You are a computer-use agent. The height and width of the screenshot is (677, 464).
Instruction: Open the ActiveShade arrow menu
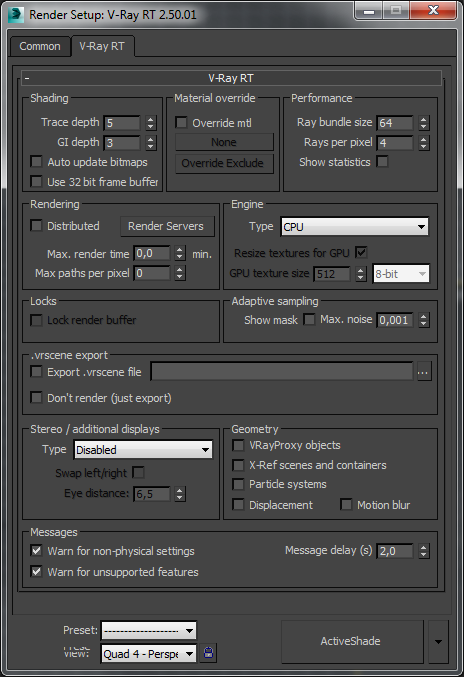[x=439, y=641]
